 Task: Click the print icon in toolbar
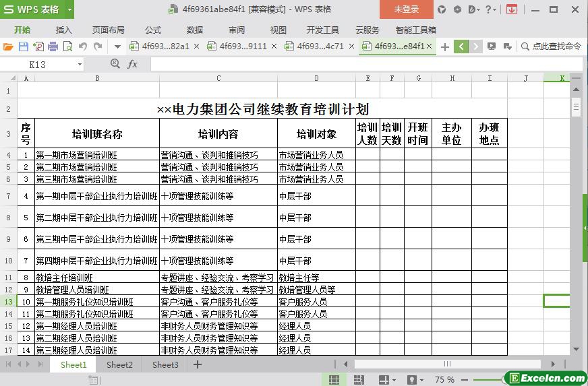[x=53, y=46]
